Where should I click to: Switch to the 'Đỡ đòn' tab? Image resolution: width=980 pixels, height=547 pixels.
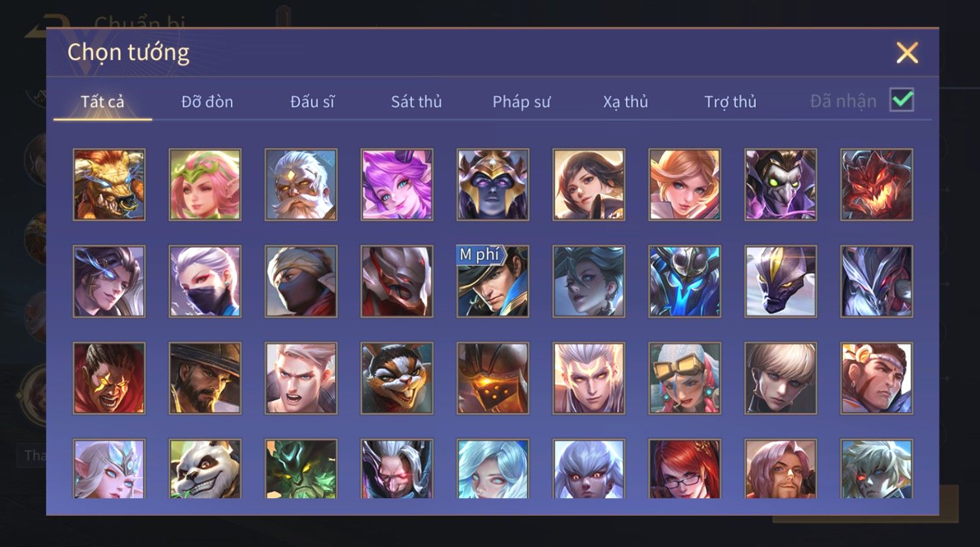coord(207,102)
